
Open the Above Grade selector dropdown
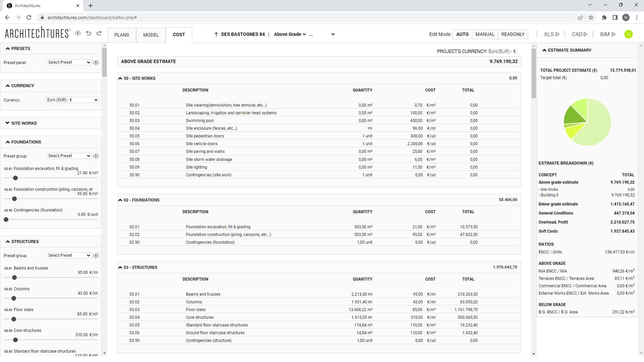pyautogui.click(x=289, y=34)
